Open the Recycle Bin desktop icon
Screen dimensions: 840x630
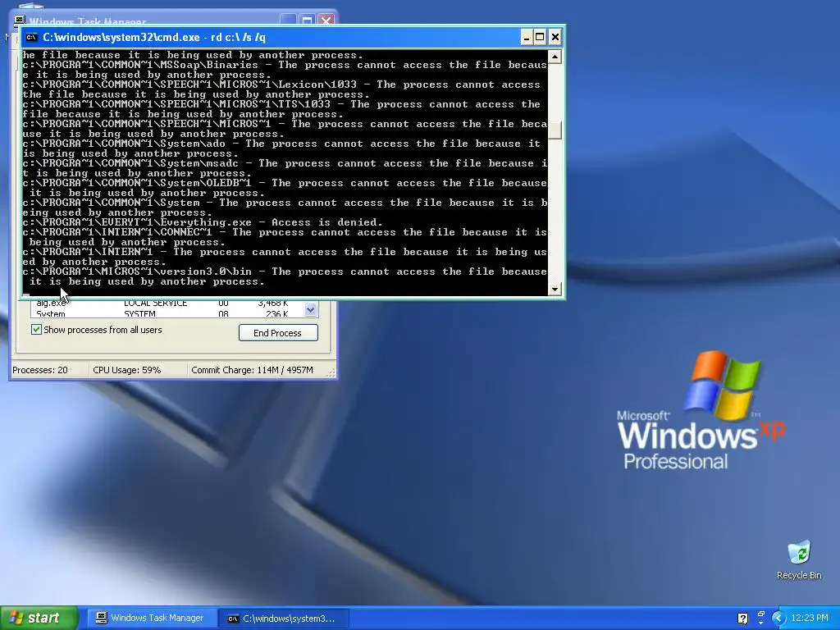click(x=799, y=559)
